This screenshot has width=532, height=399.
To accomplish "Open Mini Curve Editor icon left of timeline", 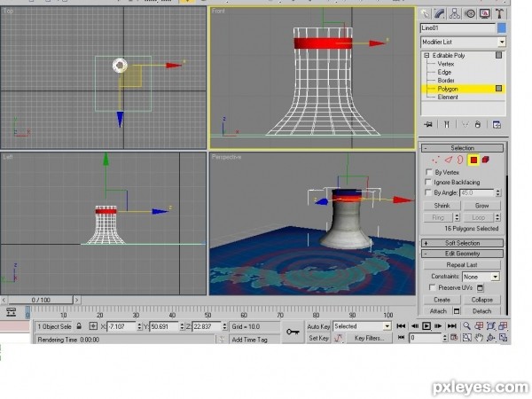I will (12, 312).
